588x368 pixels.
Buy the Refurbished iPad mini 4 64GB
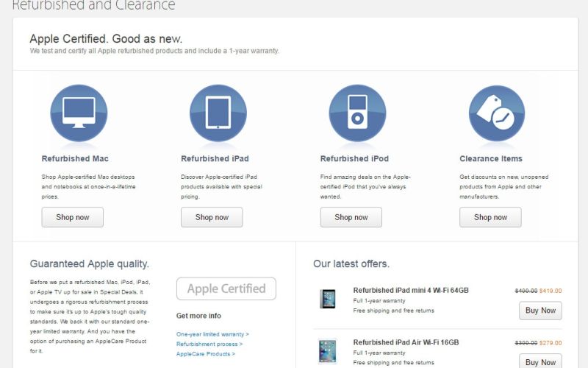pos(541,311)
